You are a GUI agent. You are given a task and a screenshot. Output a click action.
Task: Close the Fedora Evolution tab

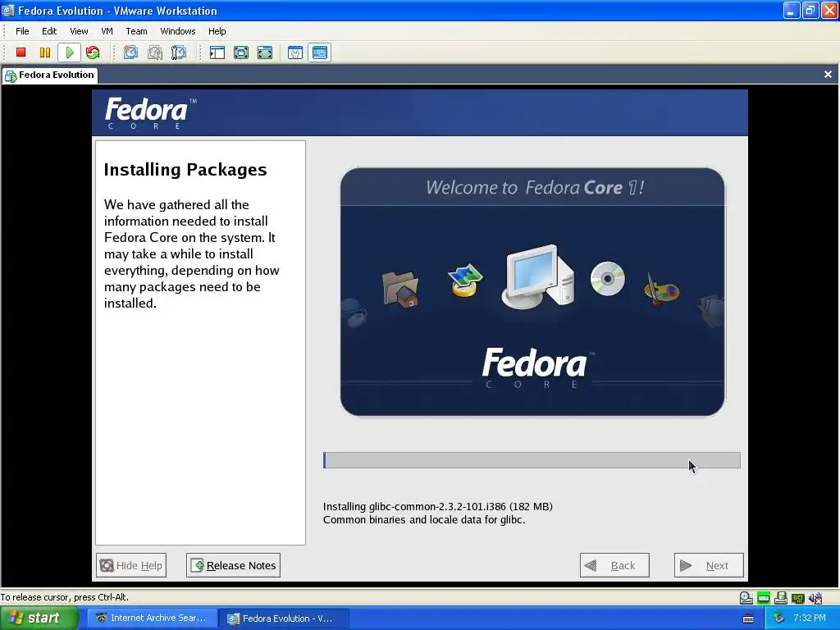[828, 75]
